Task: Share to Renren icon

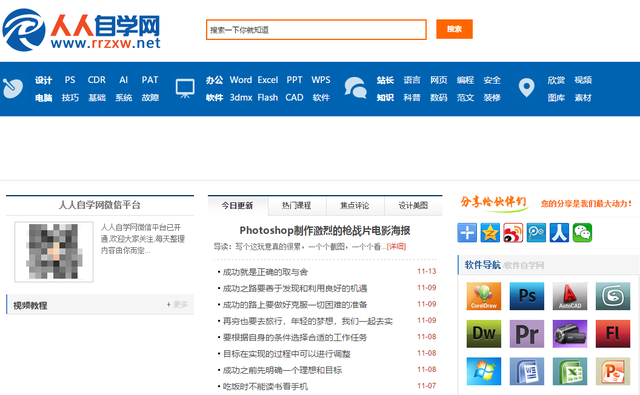Action: [x=559, y=233]
